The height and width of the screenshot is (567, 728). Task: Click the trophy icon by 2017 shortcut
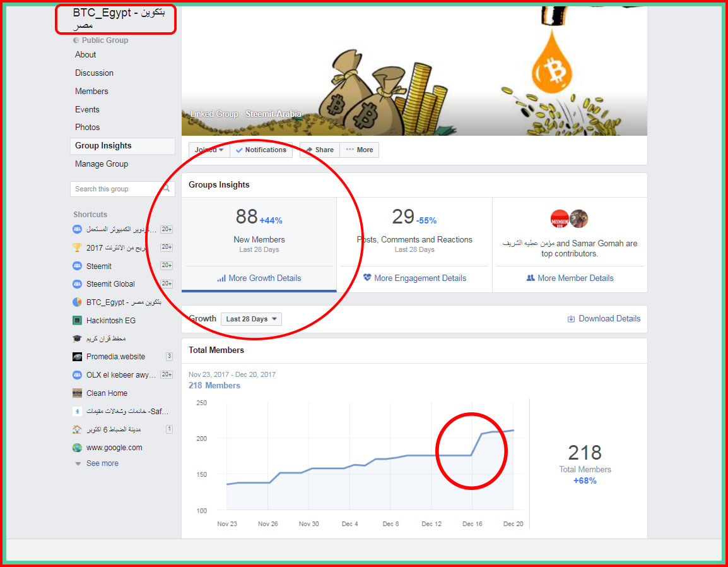tap(77, 248)
